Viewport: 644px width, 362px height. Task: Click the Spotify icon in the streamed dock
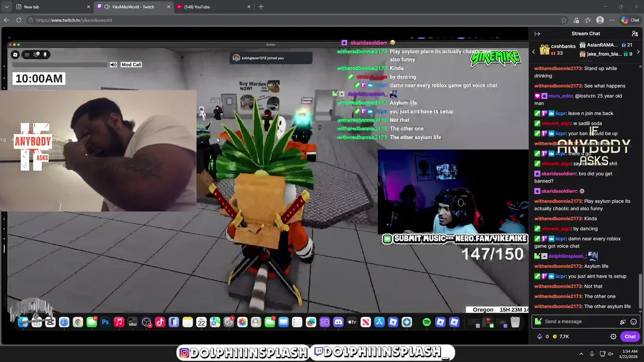427,322
